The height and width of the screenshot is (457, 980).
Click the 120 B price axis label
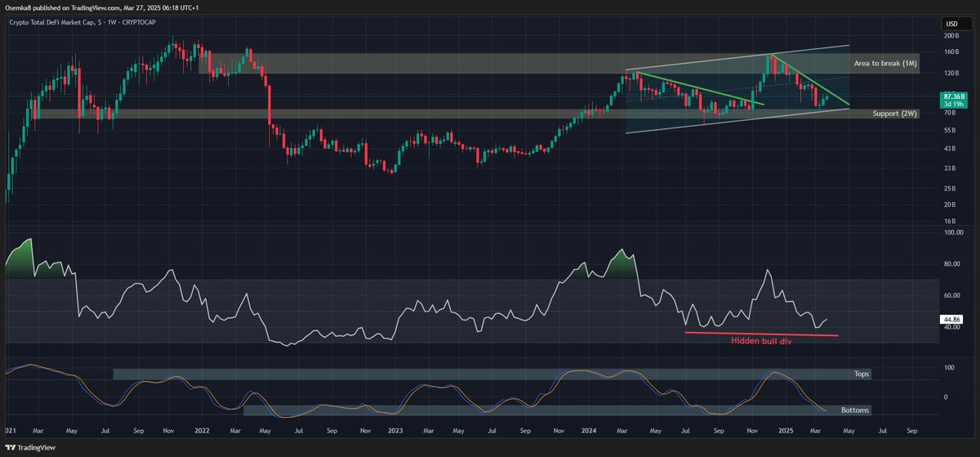click(x=951, y=74)
